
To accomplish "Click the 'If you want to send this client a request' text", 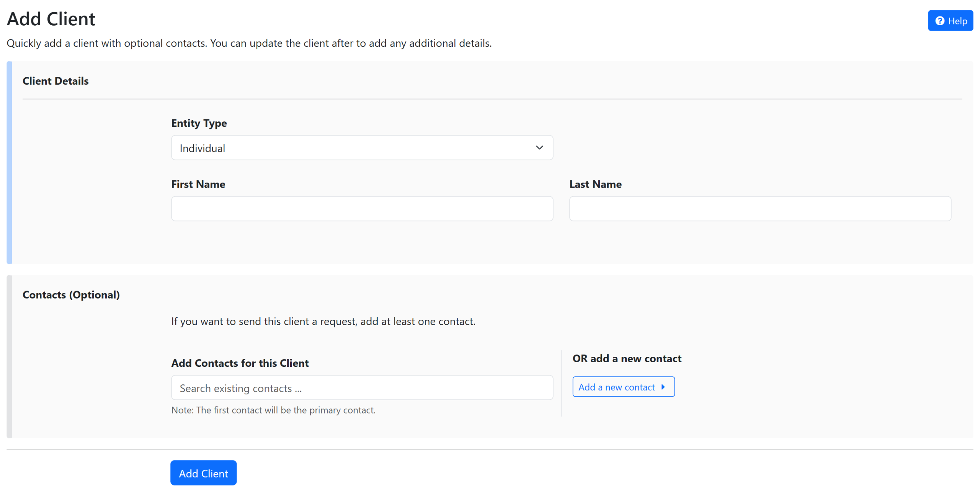I will [323, 321].
